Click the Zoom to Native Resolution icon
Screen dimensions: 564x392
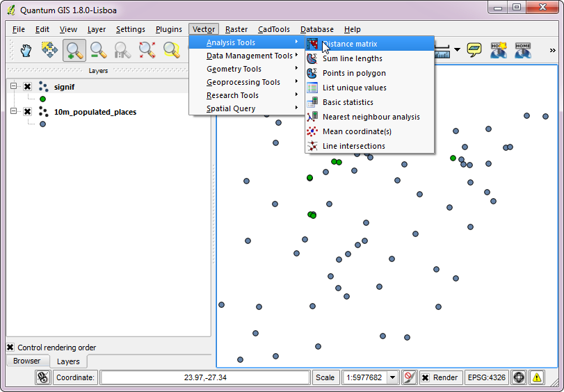click(x=122, y=50)
